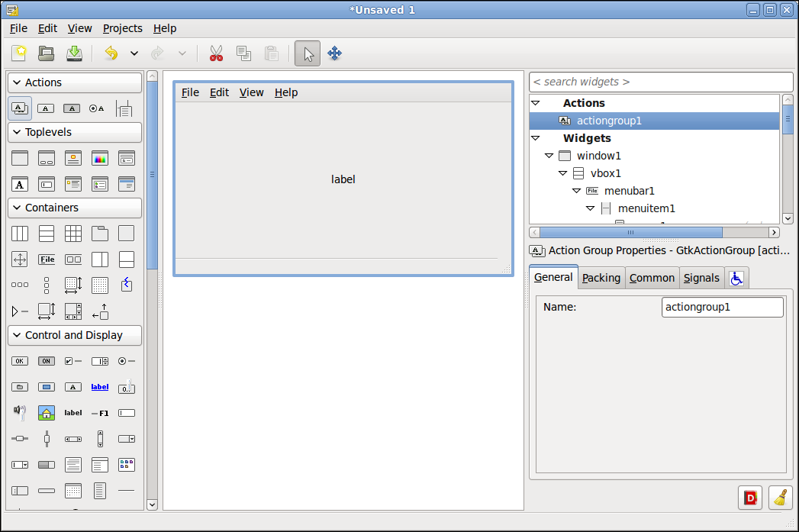Screen dimensions: 799x532
Task: Undo the last action
Action: [x=111, y=53]
